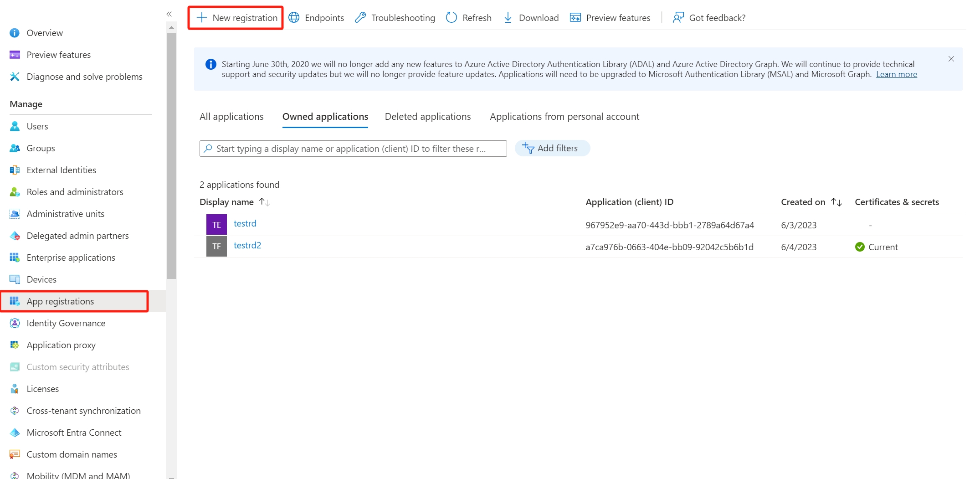The width and height of the screenshot is (980, 479).
Task: Click the 6/3/2023 created date
Action: click(x=799, y=225)
